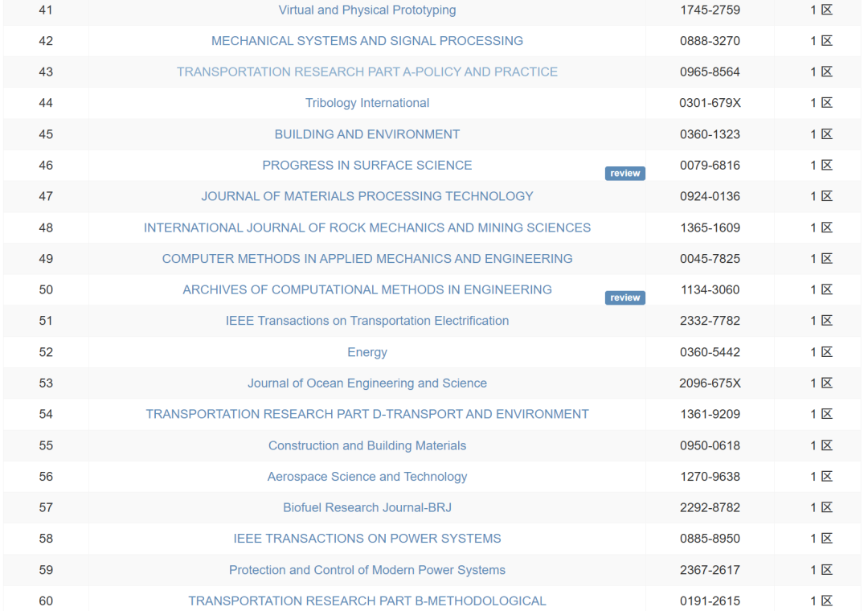Select ISSN 2096-675X cell
The width and height of the screenshot is (868, 611).
tap(710, 383)
